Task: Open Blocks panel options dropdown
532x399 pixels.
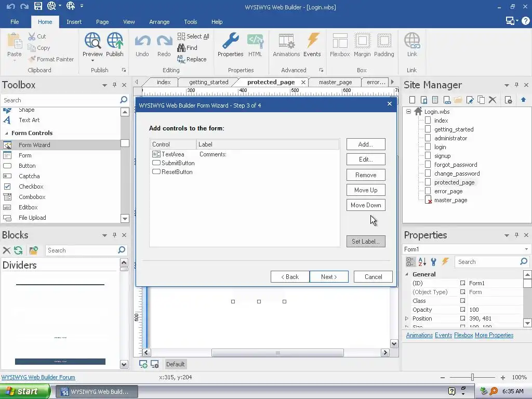Action: [104, 235]
